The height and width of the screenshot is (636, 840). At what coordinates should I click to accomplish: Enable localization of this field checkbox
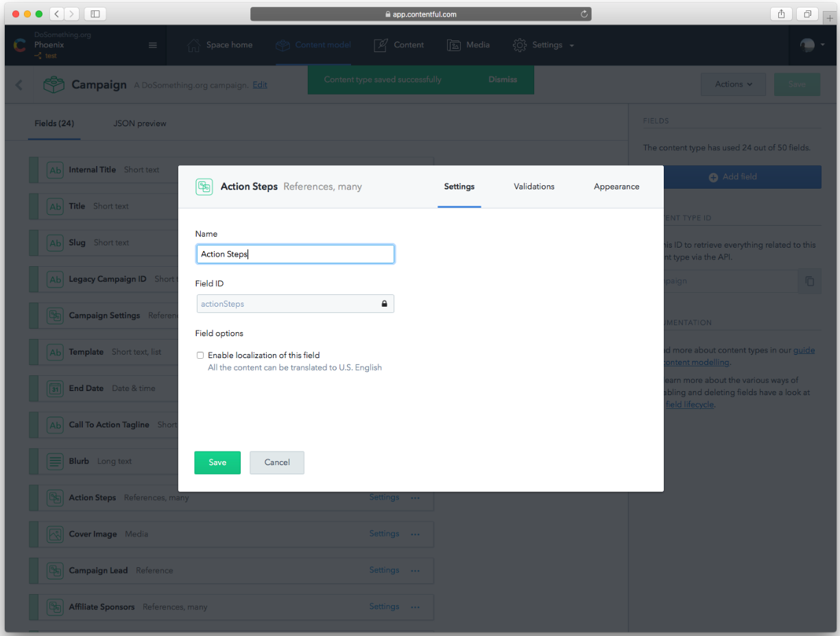200,355
